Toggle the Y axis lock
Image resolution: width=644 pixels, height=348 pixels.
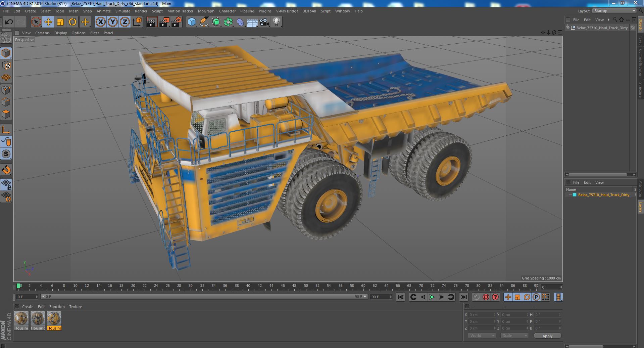tap(113, 22)
